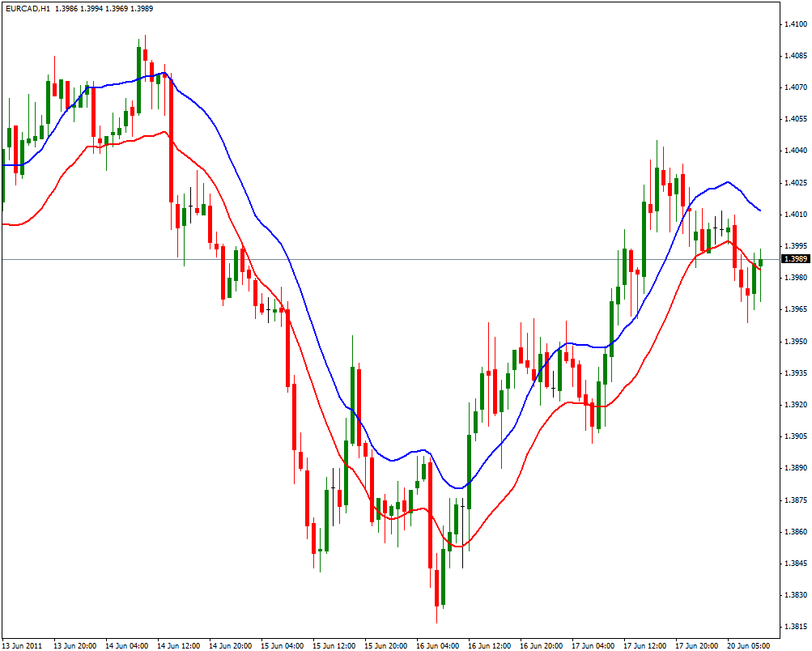Viewport: 812px width, 651px height.
Task: Click the lowest red candle near 1.3830
Action: pos(436,588)
